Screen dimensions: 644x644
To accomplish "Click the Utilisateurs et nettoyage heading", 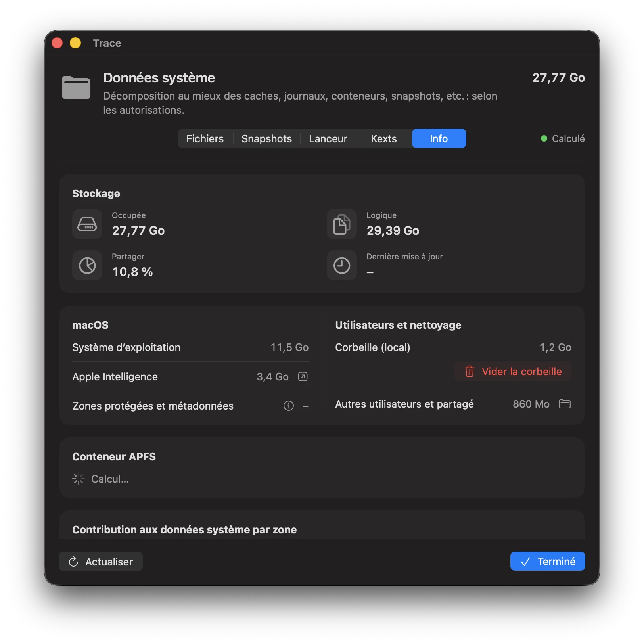I will click(399, 325).
